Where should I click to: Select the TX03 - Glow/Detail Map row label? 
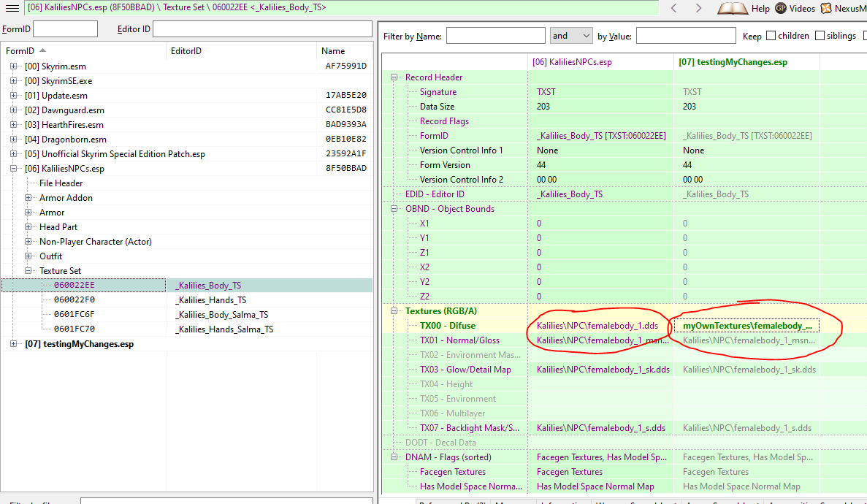pyautogui.click(x=465, y=370)
